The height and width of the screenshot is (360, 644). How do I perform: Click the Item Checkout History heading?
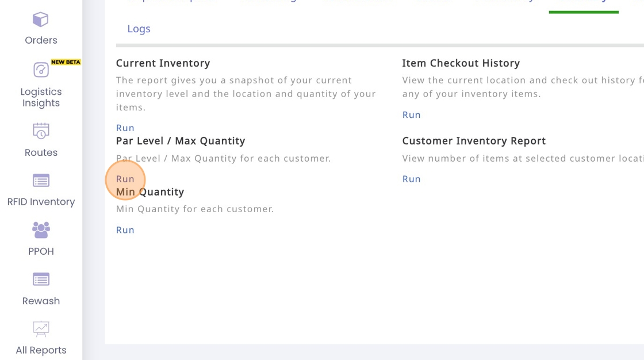click(x=461, y=63)
